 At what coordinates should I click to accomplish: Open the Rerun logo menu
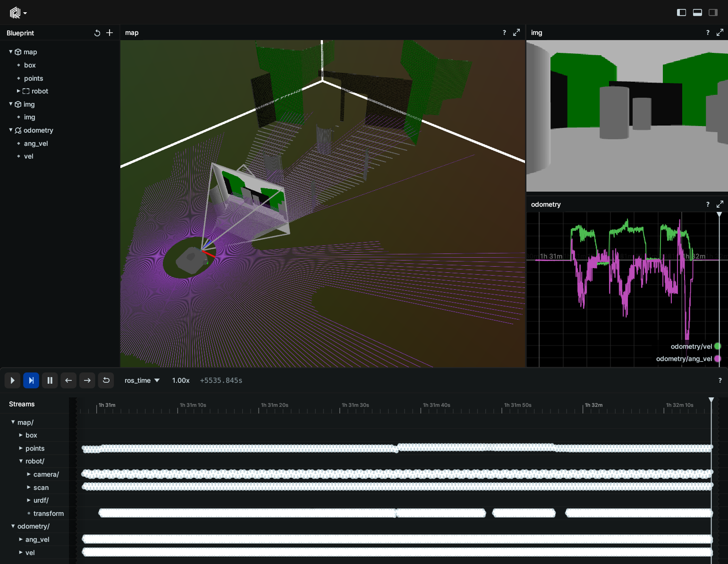[x=18, y=13]
